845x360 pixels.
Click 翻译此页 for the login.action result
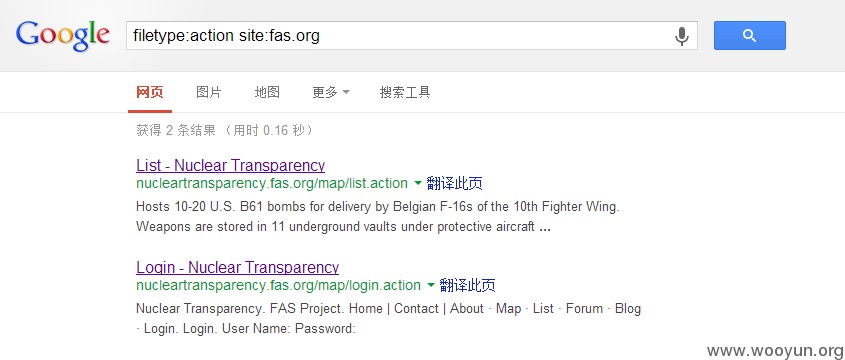pos(467,285)
